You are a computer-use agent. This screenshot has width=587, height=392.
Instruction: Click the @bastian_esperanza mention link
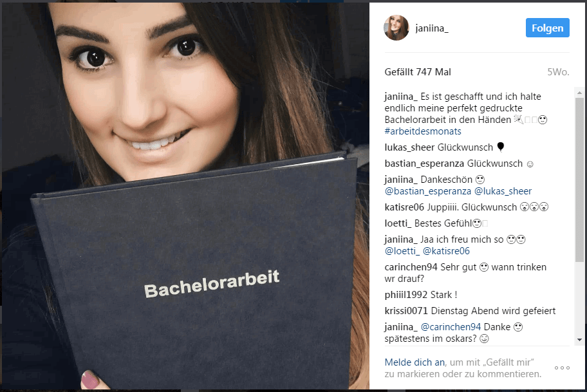tap(428, 191)
